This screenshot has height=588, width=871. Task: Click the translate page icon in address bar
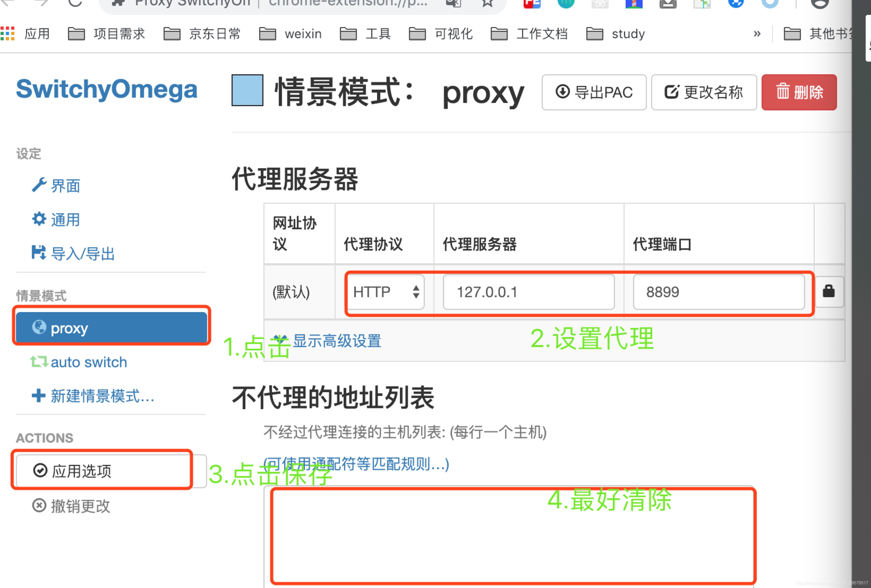point(454,3)
